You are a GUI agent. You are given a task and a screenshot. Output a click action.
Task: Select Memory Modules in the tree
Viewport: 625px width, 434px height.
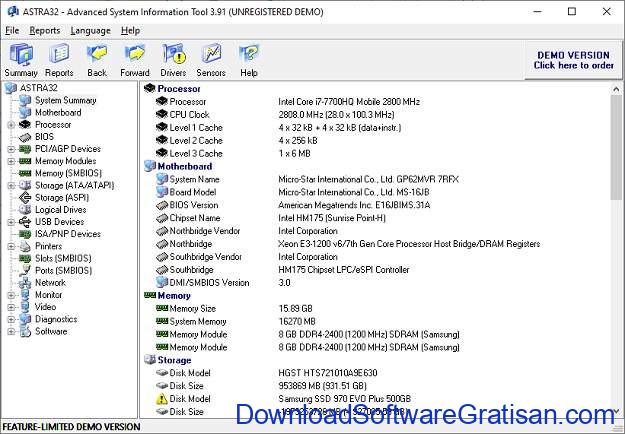click(66, 161)
